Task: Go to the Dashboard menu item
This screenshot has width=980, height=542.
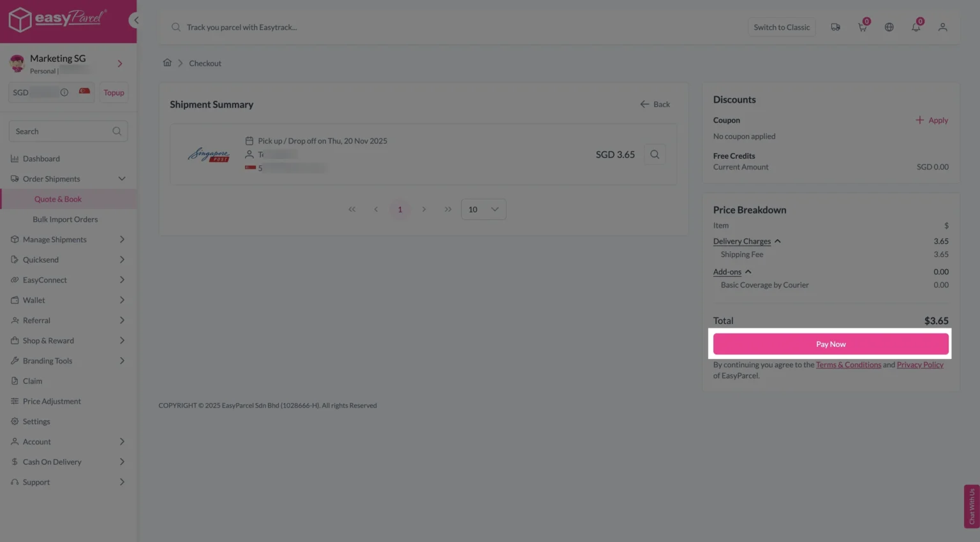Action: (41, 159)
